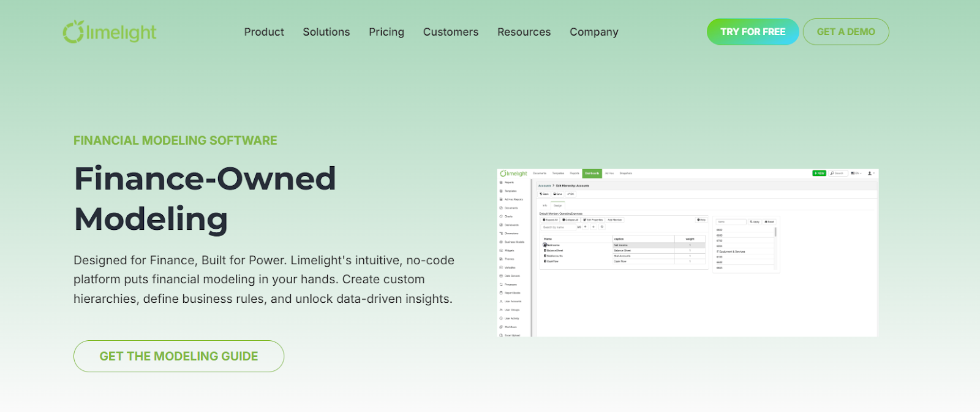This screenshot has height=412, width=980.
Task: Click the Reset button in the filter panel
Action: (769, 221)
